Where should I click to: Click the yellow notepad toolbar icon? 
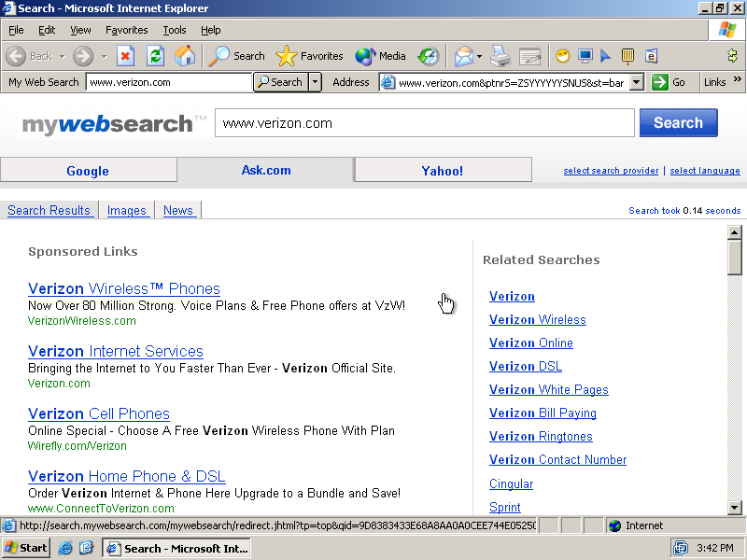627,56
